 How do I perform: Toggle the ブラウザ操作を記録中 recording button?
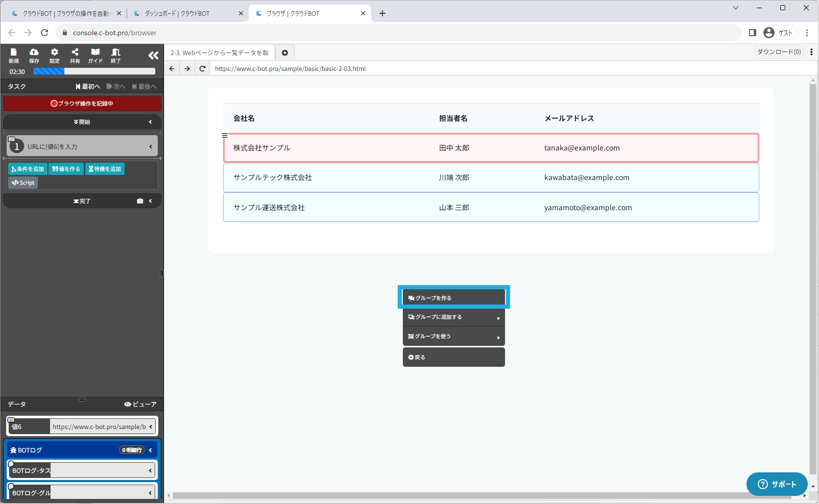(82, 104)
